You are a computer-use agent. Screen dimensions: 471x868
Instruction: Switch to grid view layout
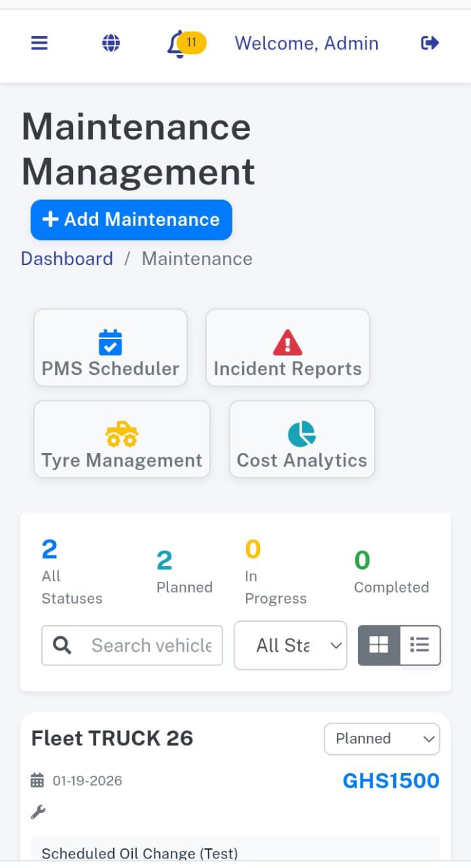tap(379, 645)
